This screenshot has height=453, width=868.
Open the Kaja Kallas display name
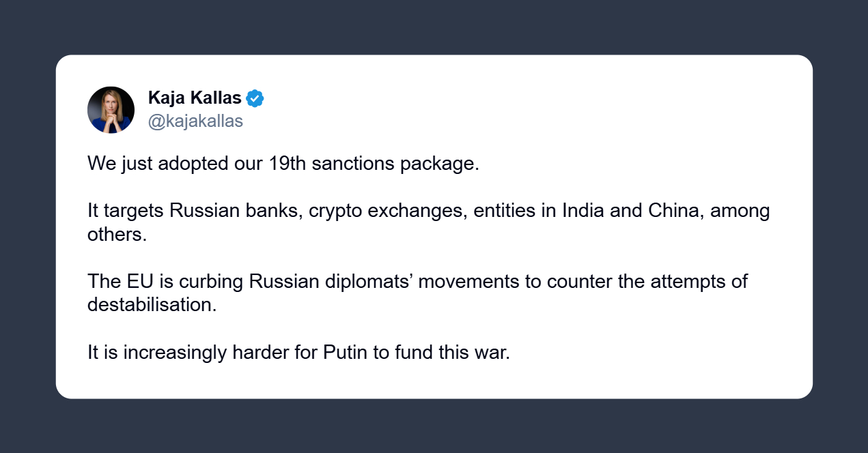click(195, 98)
